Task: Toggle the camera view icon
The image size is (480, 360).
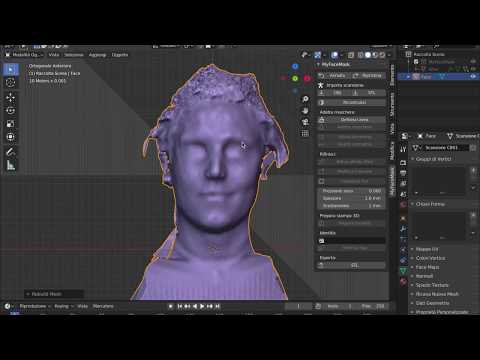Action: (x=305, y=122)
